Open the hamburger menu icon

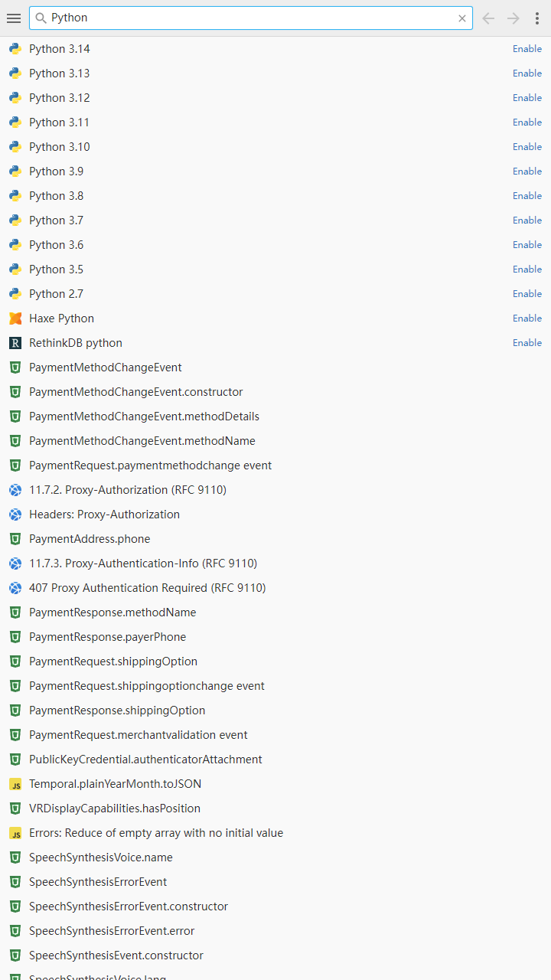tap(14, 18)
